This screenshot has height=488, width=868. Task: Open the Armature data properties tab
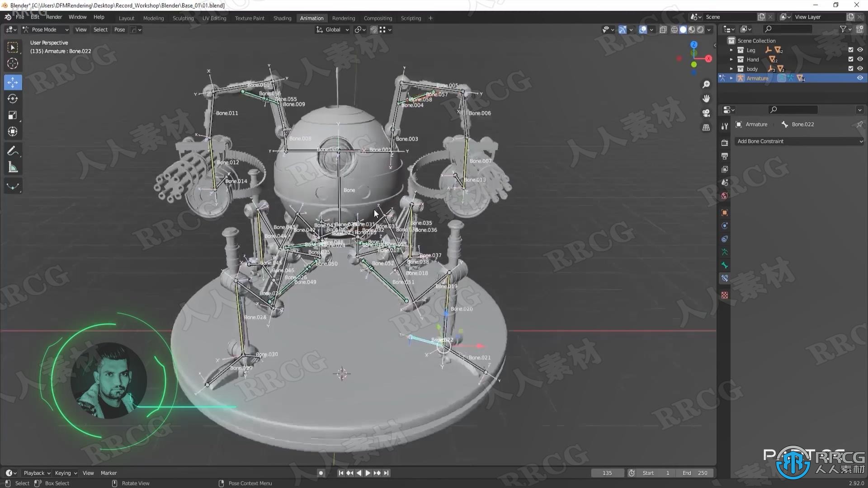click(x=725, y=252)
